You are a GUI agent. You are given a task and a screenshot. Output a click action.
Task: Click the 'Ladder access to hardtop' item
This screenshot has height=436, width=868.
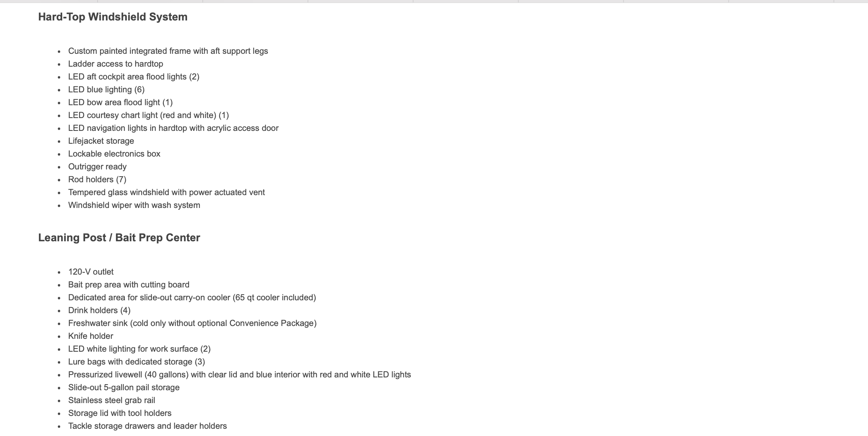116,64
